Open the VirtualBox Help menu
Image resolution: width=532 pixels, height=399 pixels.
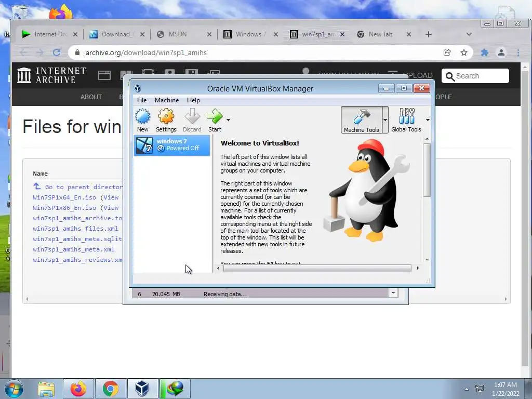point(193,100)
